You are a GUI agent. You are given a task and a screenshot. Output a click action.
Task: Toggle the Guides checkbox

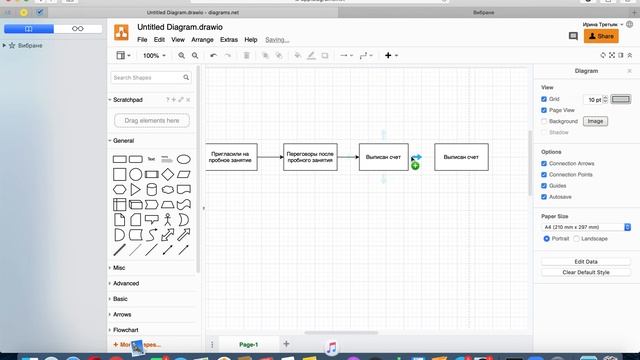(544, 186)
